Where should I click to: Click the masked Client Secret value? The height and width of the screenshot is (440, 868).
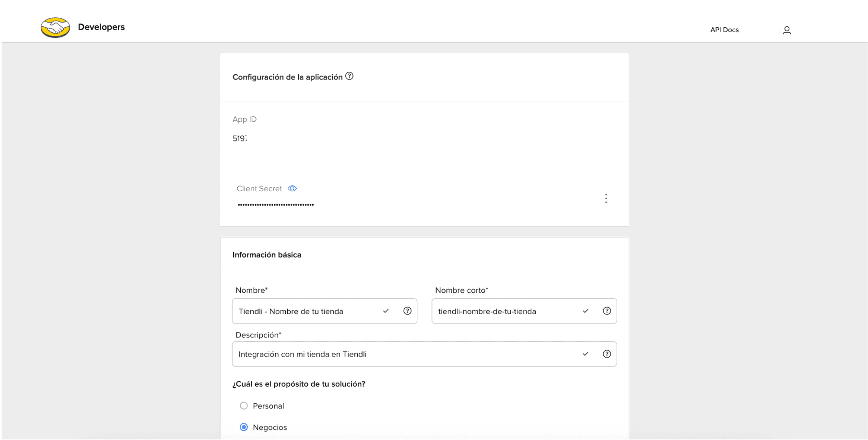276,205
